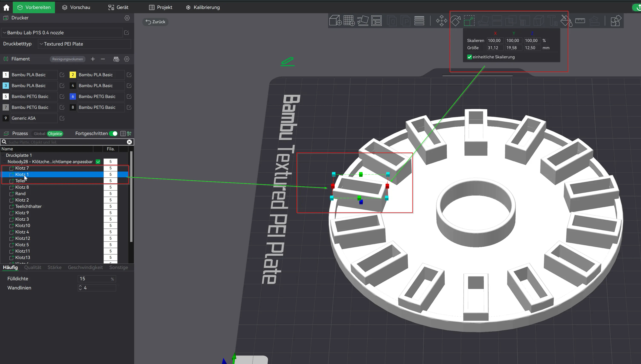Open the Druckbetttyp plate type dropdown
Viewport: 641px width, 364px height.
(85, 44)
